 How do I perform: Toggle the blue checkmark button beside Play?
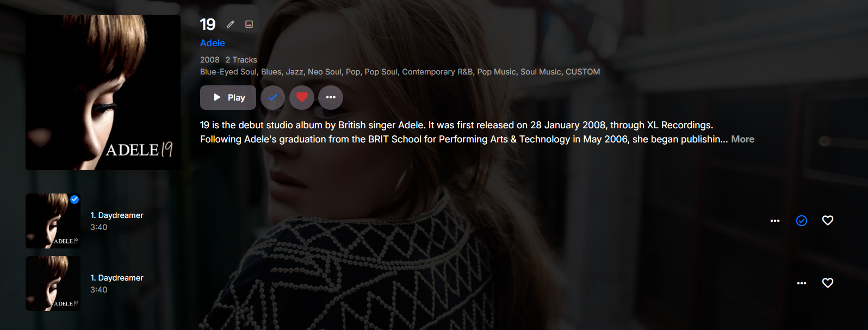(x=273, y=97)
